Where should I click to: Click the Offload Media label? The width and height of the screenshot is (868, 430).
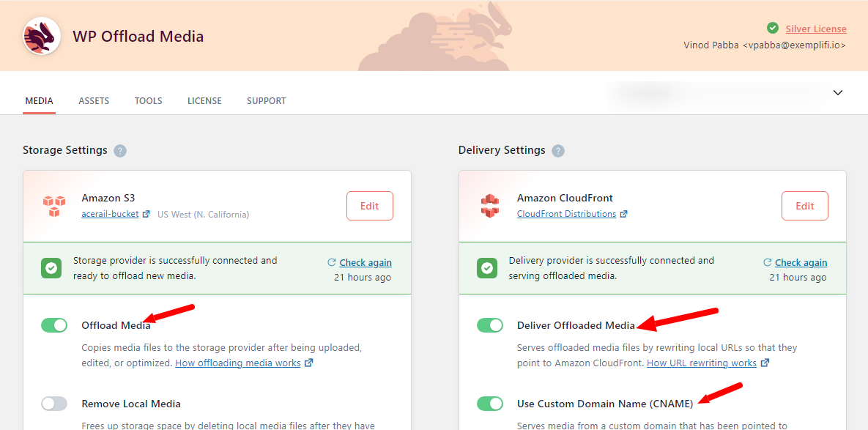pyautogui.click(x=116, y=325)
